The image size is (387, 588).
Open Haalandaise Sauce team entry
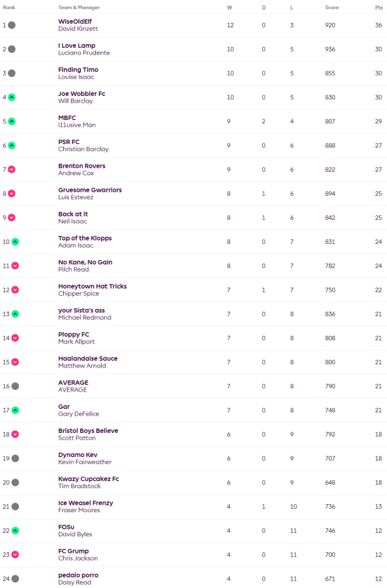88,358
